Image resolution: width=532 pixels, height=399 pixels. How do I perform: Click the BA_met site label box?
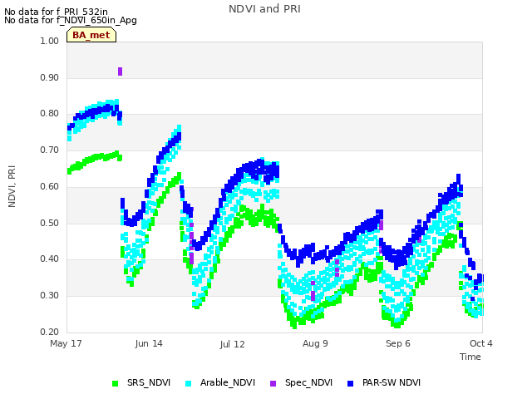pyautogui.click(x=91, y=35)
